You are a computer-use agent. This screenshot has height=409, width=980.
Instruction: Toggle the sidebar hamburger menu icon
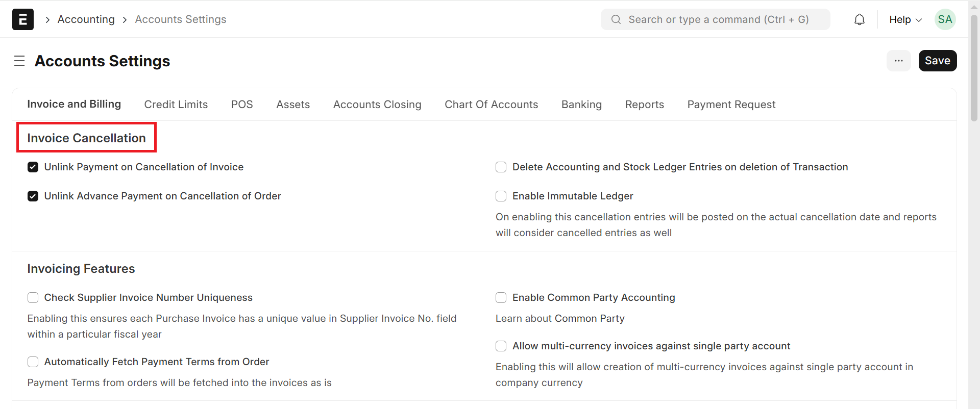(x=19, y=61)
